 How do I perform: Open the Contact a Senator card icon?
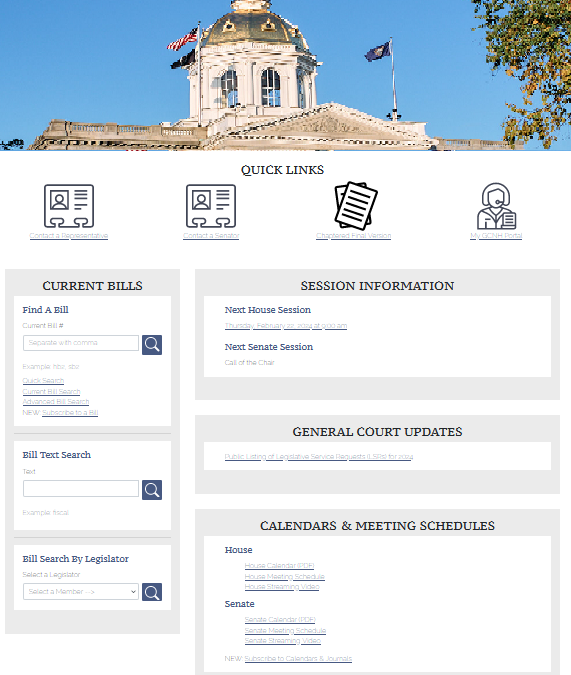[211, 206]
